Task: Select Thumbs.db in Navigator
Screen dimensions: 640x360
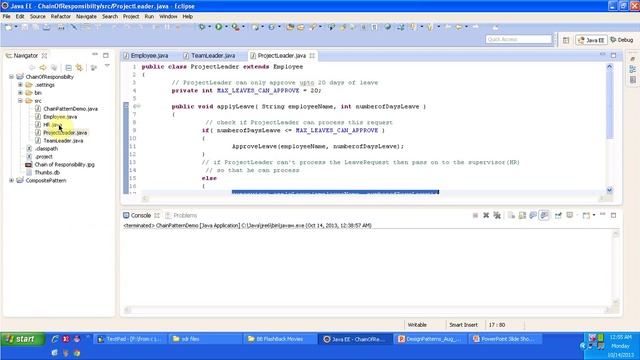Action: tap(47, 173)
